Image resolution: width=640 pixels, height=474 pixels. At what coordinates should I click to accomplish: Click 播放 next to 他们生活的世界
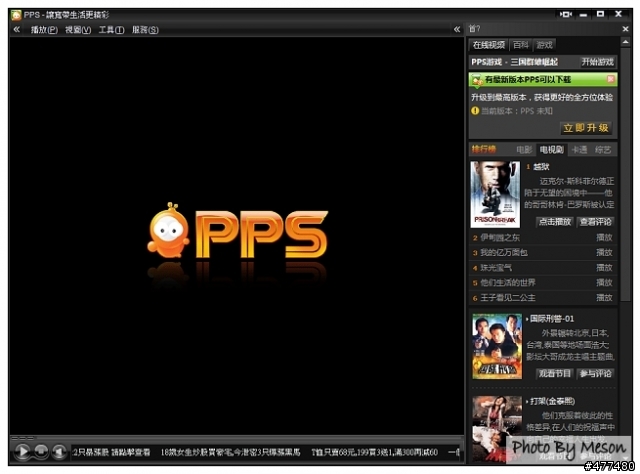coord(604,283)
